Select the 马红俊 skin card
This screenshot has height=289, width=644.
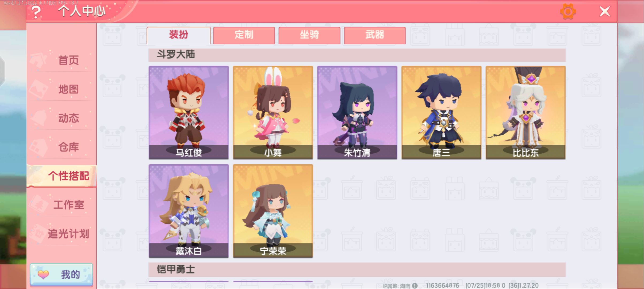click(189, 113)
